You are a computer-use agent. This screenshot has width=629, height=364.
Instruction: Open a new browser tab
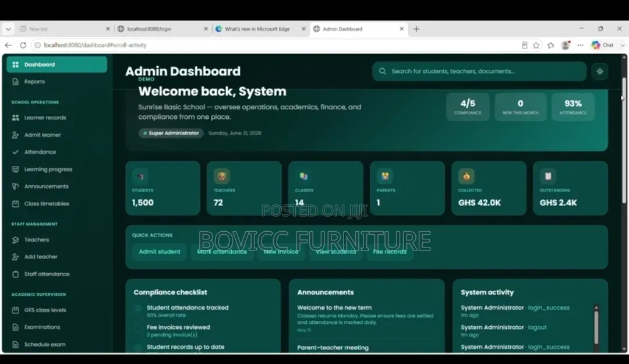pos(416,29)
